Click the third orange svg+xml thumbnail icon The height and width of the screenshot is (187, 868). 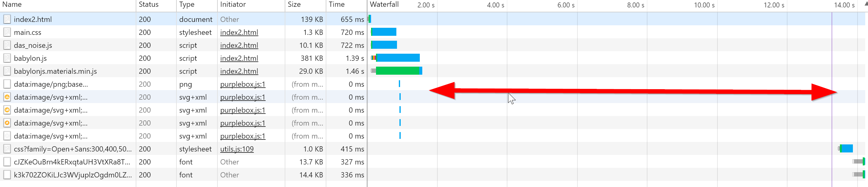click(x=7, y=123)
